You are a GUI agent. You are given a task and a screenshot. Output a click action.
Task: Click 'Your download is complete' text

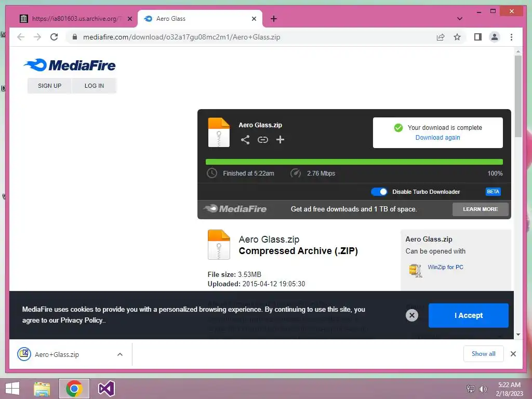(x=445, y=128)
